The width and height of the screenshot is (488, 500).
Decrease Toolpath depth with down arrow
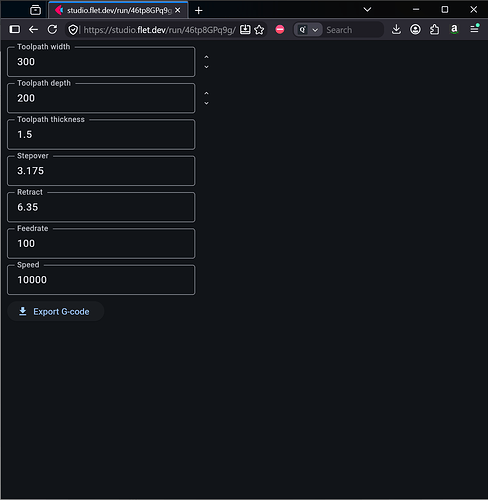click(x=206, y=103)
